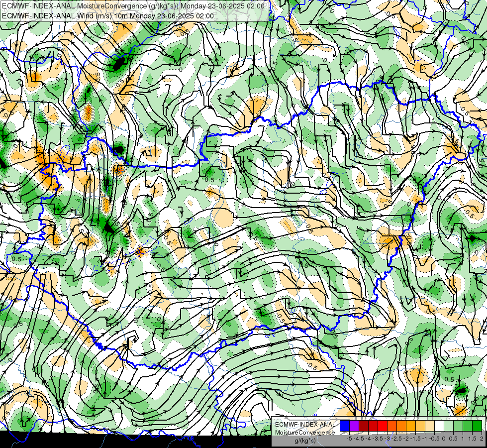
Task: Click the blue legend swatch below -5
Action: point(345,426)
